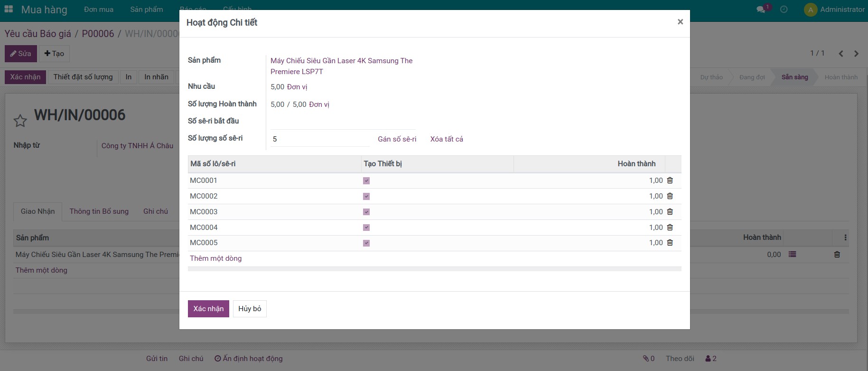Toggle Tạo Thiết bị checkbox for MC0002

[x=366, y=197]
